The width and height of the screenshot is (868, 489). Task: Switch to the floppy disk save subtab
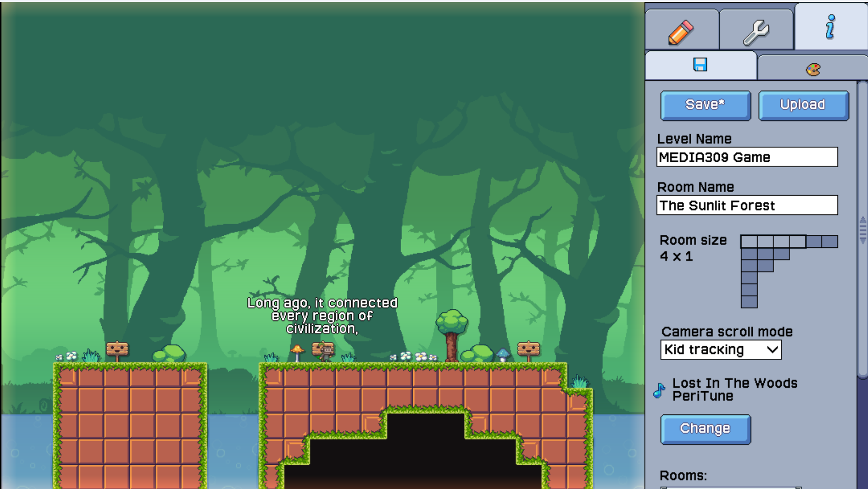click(701, 65)
